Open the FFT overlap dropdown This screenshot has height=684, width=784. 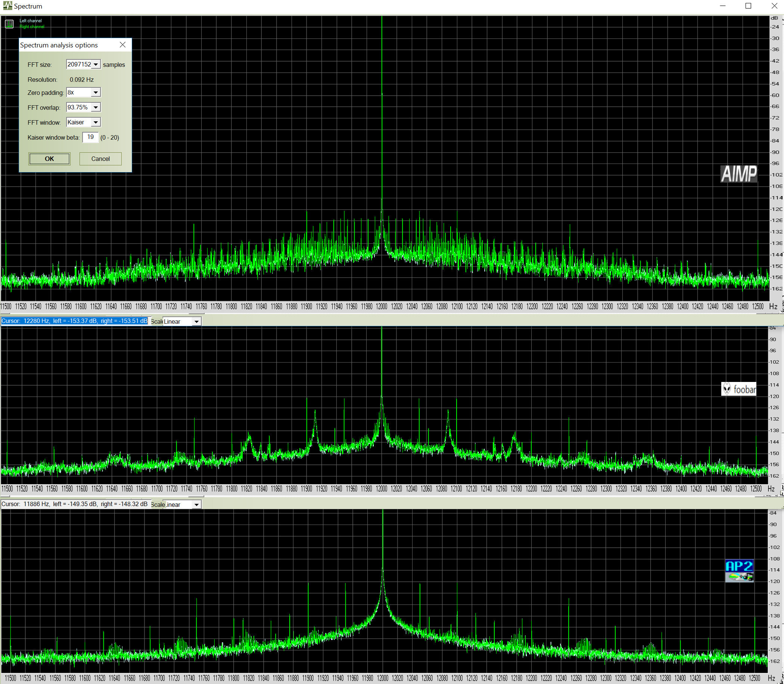click(96, 108)
